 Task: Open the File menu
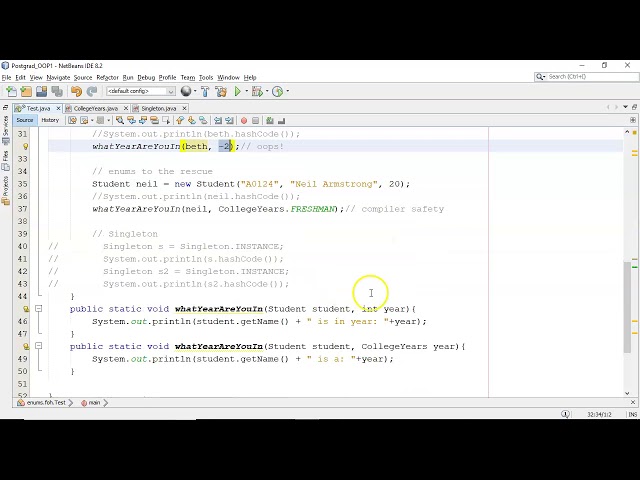pos(7,78)
